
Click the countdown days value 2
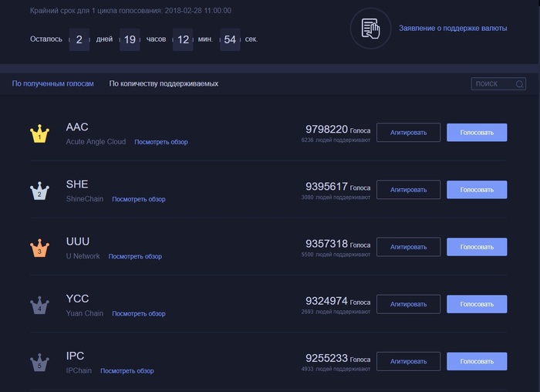(79, 39)
